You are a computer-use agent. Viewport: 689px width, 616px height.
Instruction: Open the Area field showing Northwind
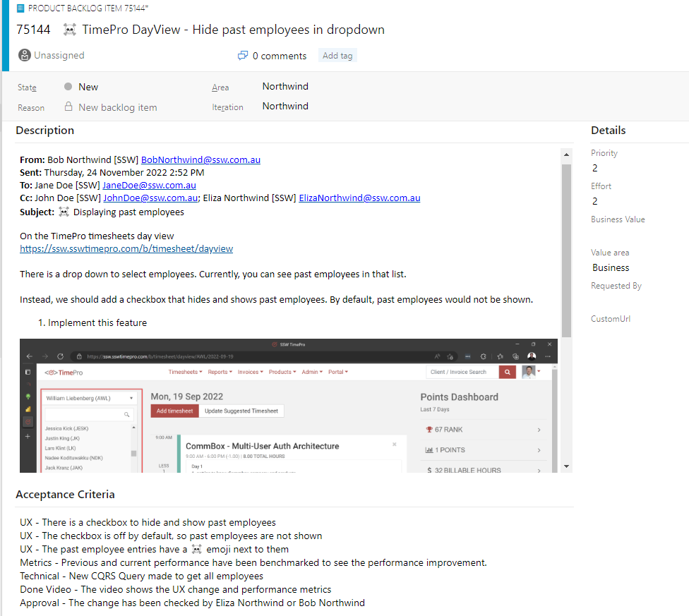(x=285, y=87)
